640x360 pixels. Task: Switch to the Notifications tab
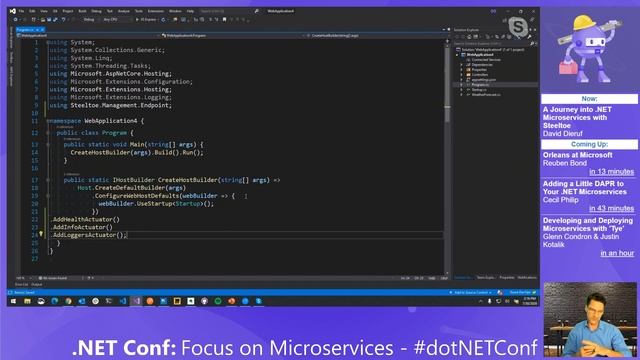pos(527,278)
